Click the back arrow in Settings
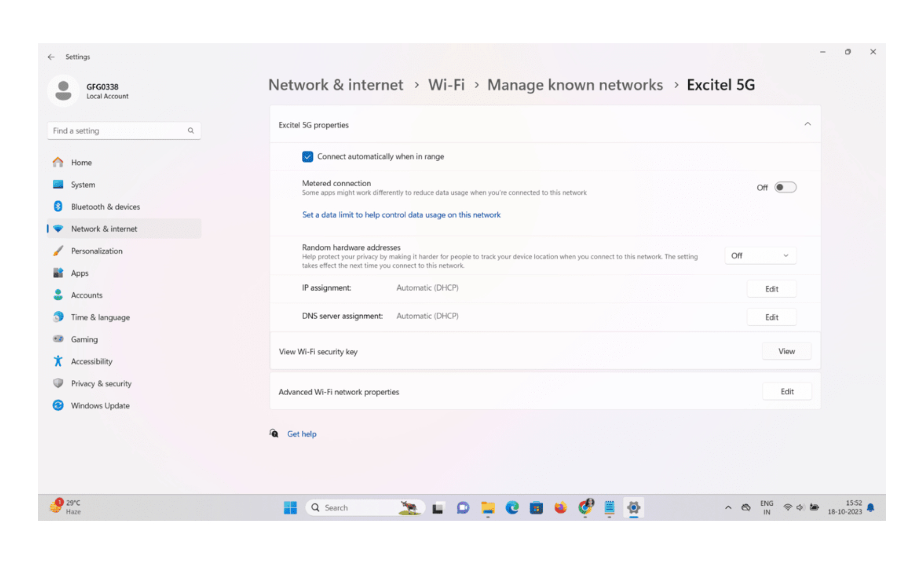 51,57
